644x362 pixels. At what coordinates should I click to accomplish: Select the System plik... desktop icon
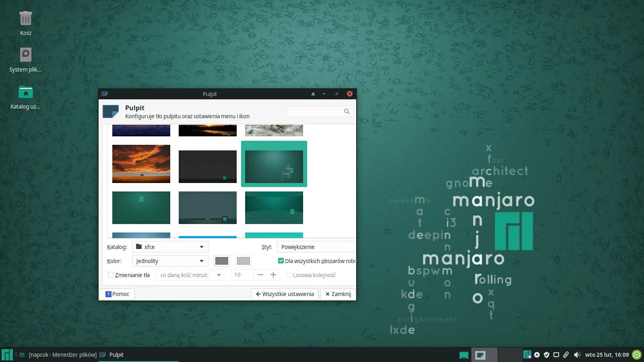(25, 60)
